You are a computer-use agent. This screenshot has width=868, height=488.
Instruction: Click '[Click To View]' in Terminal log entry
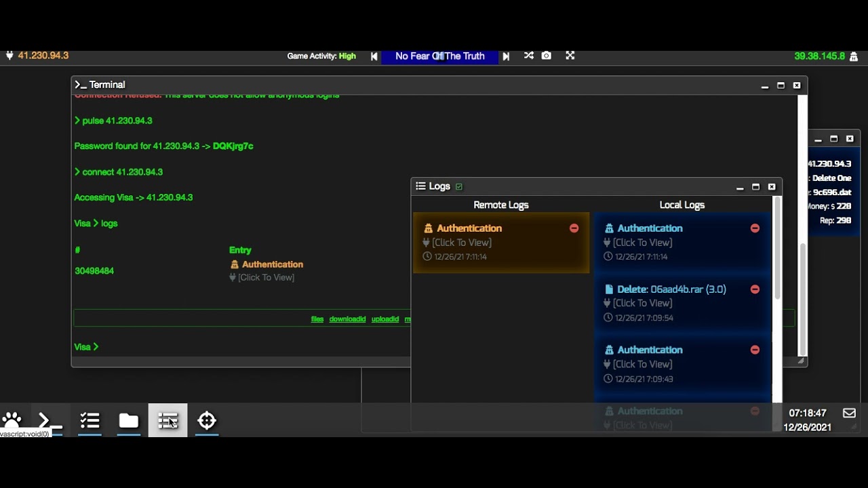pos(266,277)
